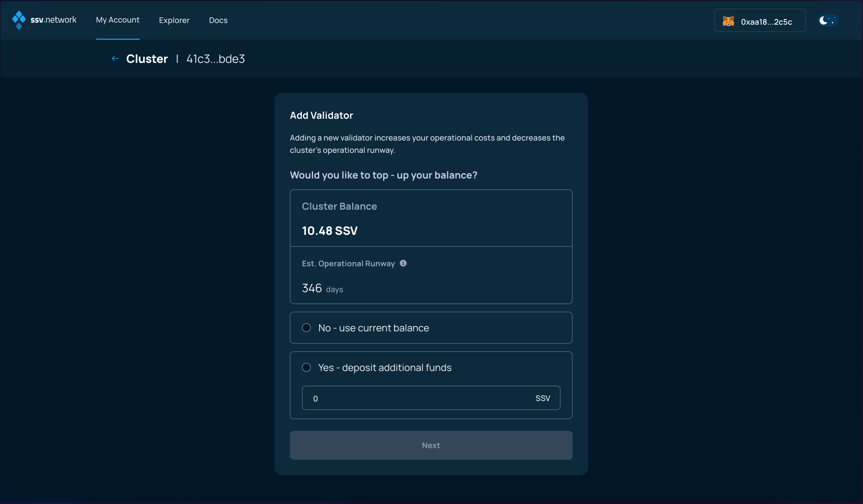Click the Cluster Balance label
The height and width of the screenshot is (504, 863).
339,206
